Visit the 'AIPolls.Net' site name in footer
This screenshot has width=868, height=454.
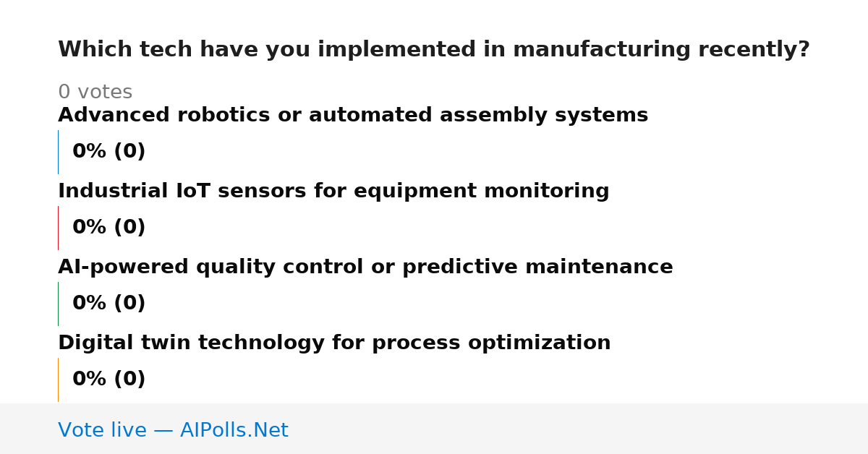pos(234,431)
